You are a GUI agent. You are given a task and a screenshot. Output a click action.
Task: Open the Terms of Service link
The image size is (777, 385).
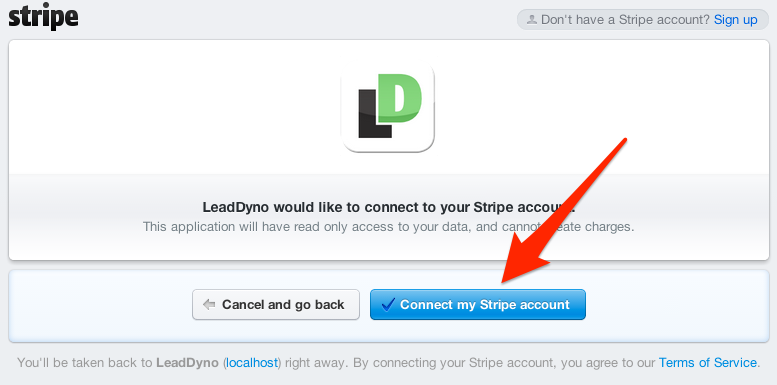point(708,363)
